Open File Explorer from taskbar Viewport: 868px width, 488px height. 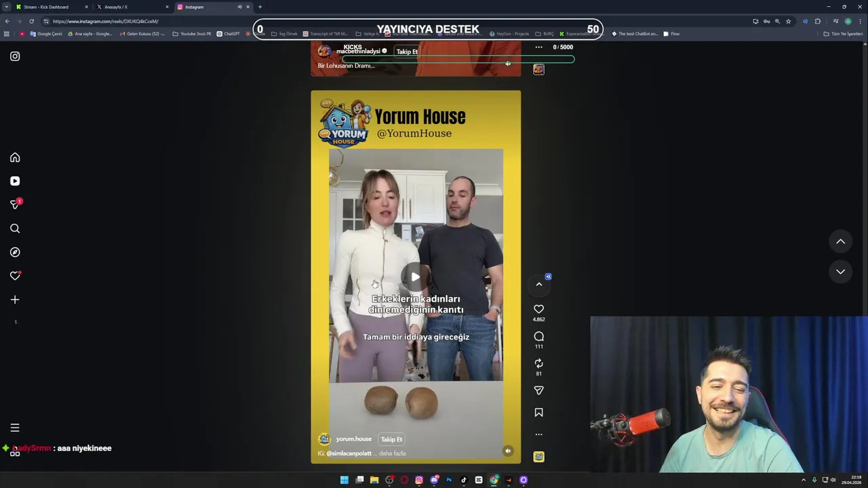pos(374,480)
